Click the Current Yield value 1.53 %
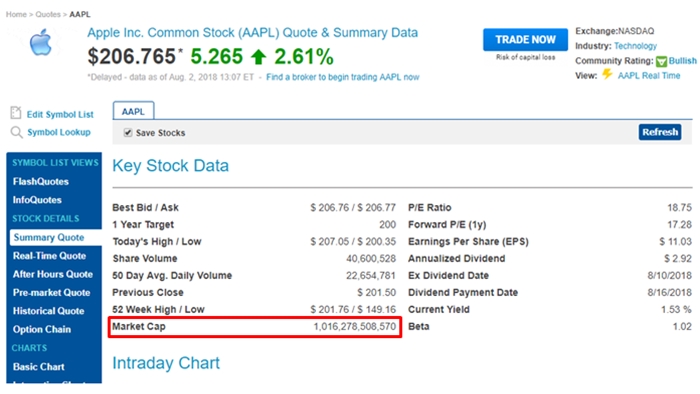 [x=676, y=309]
